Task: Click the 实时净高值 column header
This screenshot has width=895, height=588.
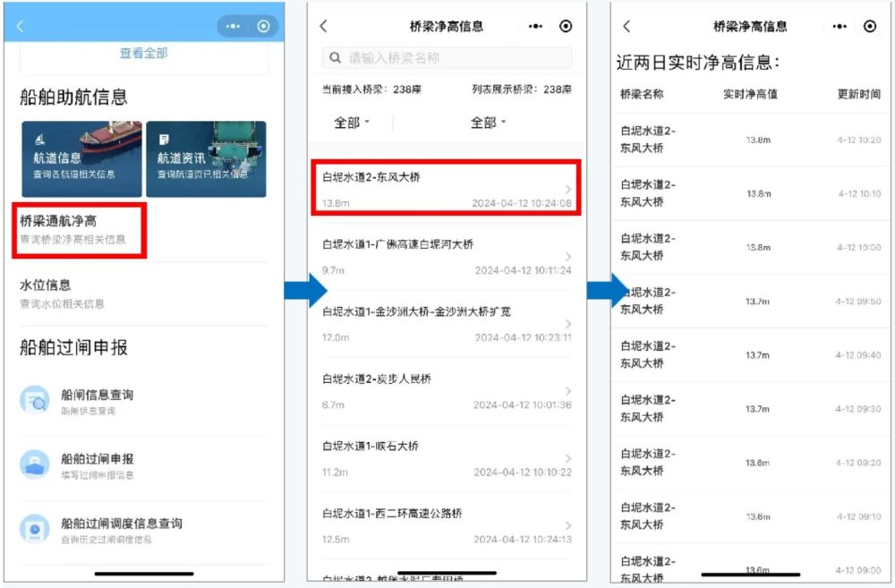Action: [x=750, y=94]
